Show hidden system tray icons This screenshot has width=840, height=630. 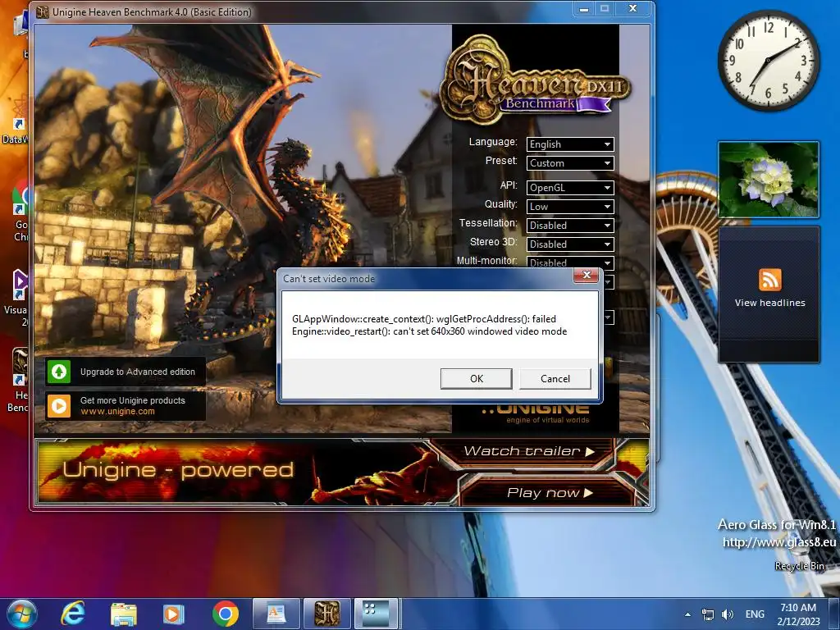click(x=687, y=614)
